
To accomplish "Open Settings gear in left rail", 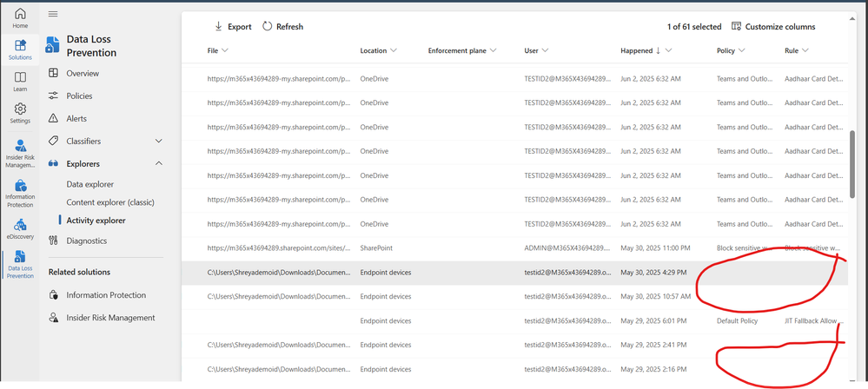I will pos(20,113).
